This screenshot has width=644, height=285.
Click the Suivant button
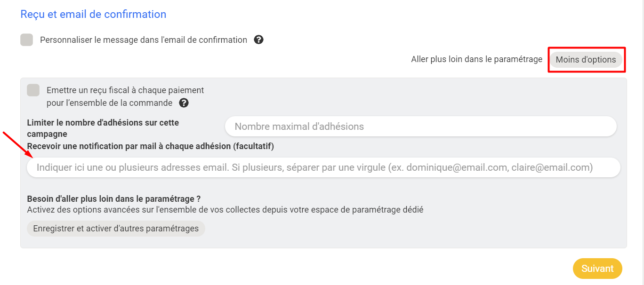coord(597,269)
